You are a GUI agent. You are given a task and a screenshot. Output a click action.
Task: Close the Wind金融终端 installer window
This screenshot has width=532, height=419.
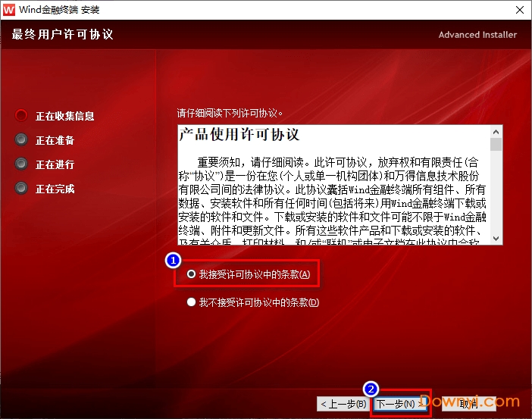(519, 10)
